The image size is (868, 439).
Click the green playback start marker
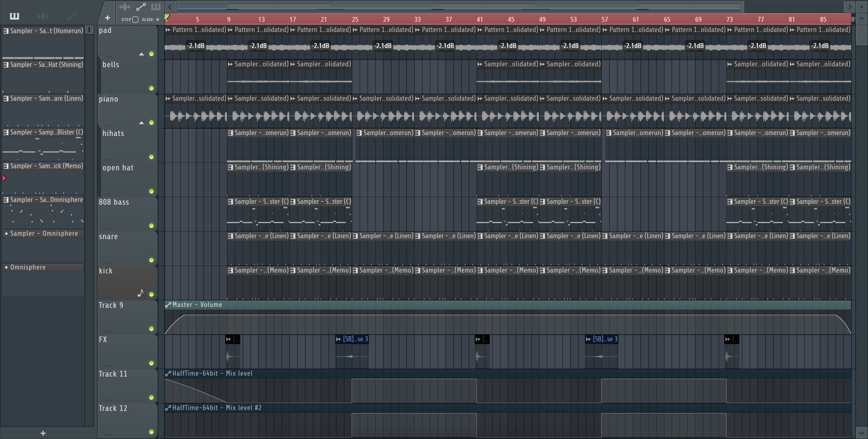pyautogui.click(x=167, y=17)
